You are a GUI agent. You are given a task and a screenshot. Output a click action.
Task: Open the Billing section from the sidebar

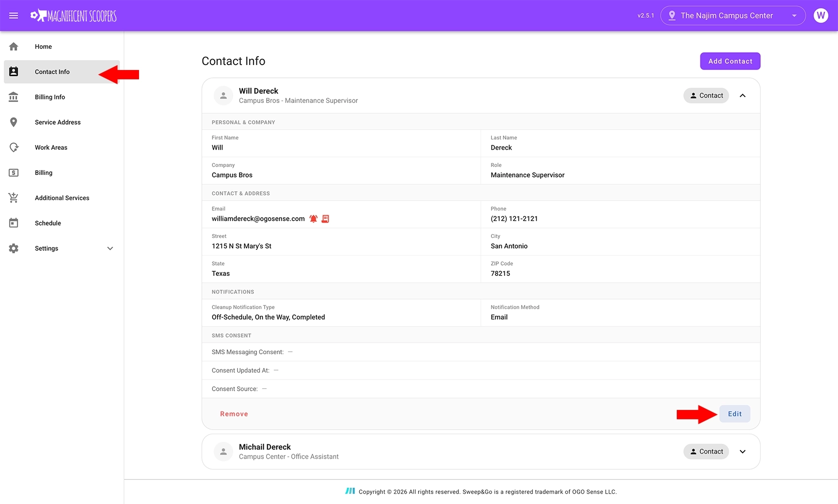pos(43,172)
